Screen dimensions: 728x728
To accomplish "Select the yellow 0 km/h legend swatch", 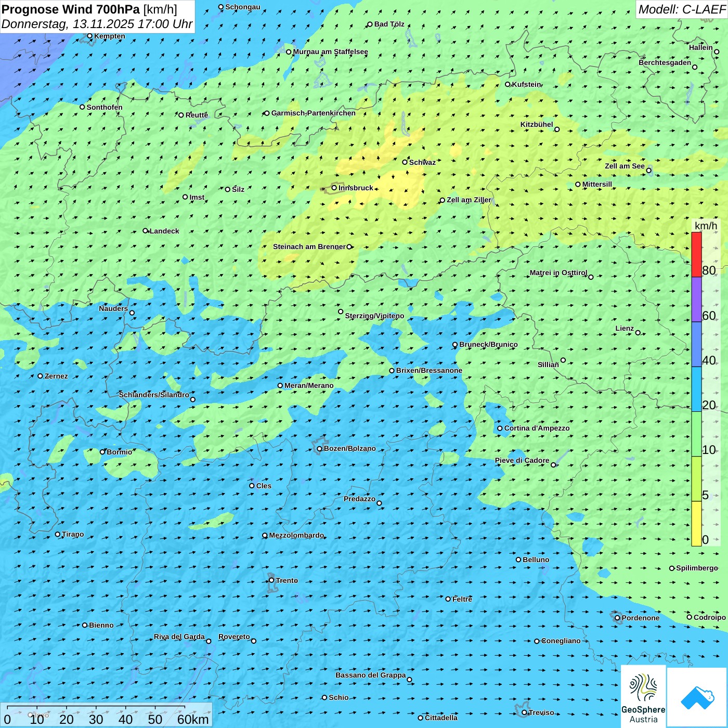I will (696, 524).
